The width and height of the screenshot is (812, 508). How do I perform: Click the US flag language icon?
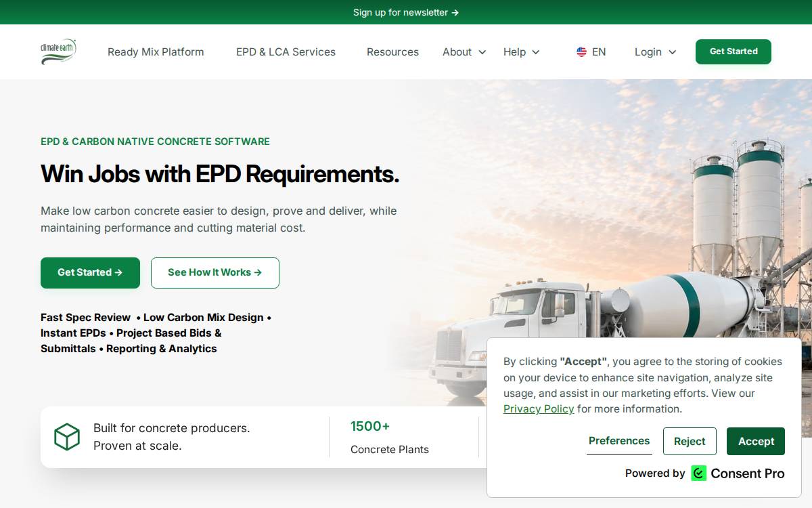[x=581, y=51]
